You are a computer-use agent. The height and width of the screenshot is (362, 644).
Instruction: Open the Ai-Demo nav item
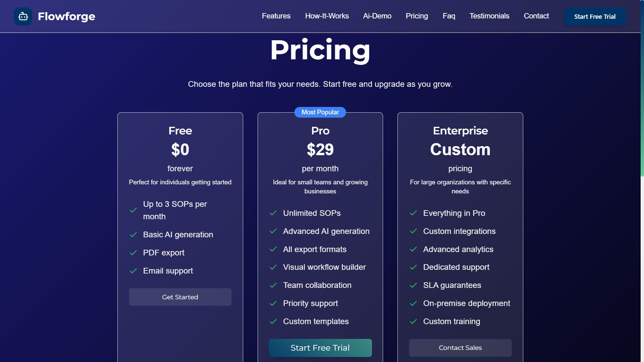point(377,16)
